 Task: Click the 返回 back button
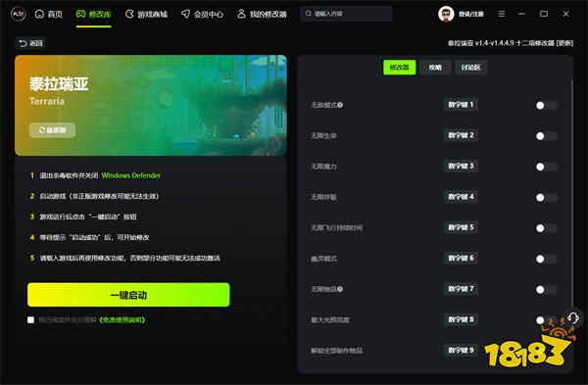30,43
